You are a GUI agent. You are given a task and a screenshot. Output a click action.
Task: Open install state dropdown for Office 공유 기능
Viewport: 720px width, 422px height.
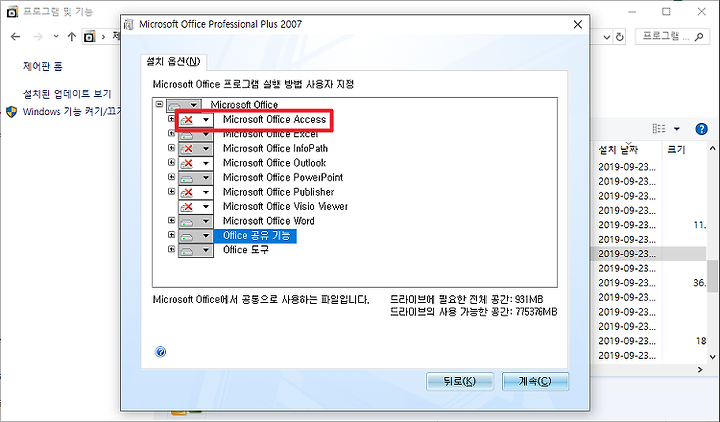196,236
